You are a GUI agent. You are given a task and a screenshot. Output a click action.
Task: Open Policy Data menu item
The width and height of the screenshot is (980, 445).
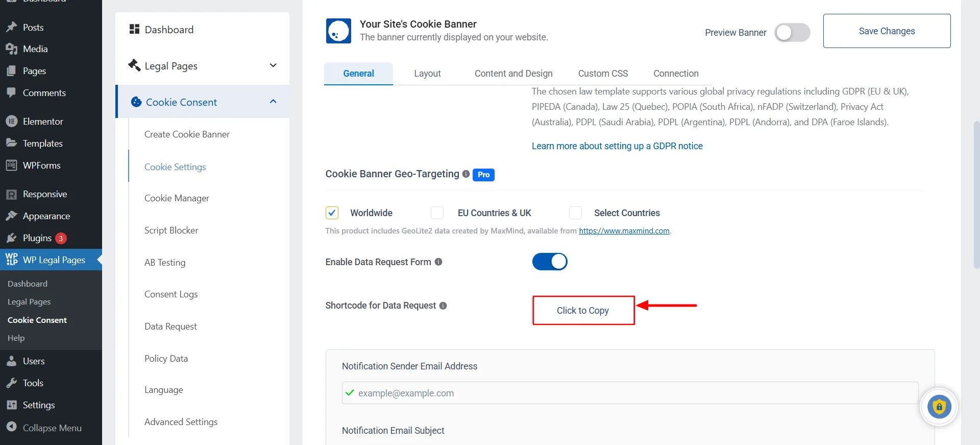point(166,359)
